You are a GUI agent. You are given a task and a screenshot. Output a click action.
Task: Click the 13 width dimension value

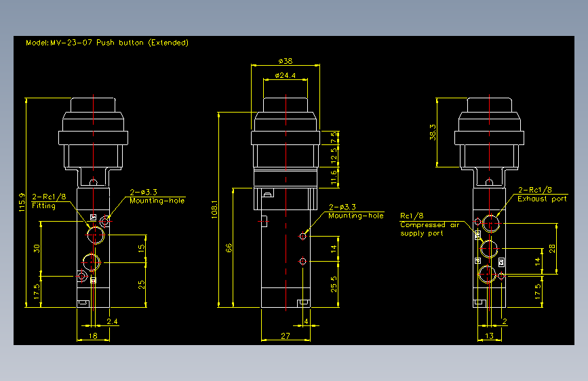click(x=490, y=336)
